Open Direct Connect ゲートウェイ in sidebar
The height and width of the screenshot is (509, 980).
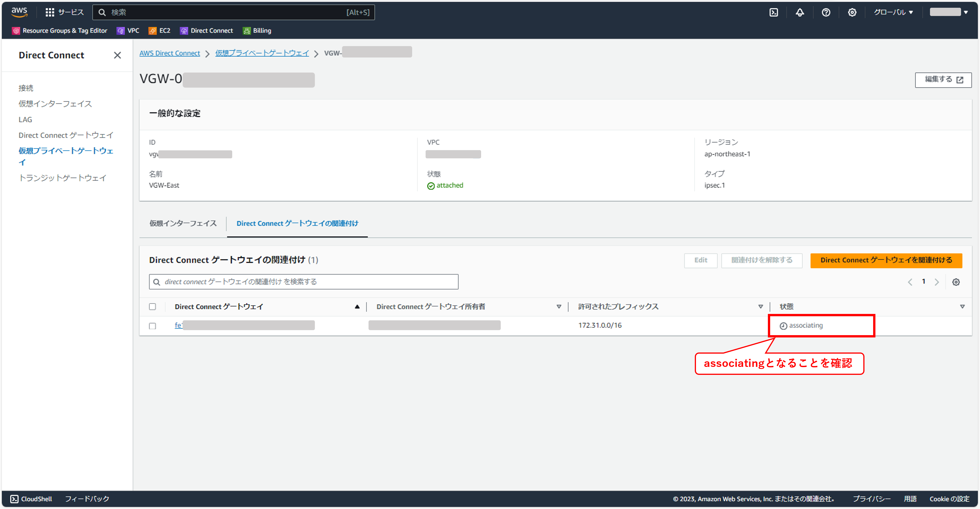[x=66, y=135]
